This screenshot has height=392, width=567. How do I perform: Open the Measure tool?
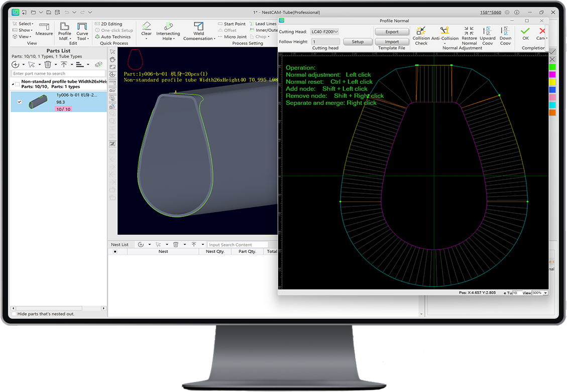tap(44, 29)
